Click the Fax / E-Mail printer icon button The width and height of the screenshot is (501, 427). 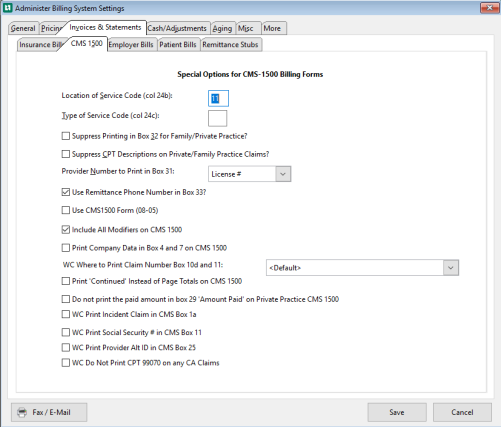click(49, 412)
